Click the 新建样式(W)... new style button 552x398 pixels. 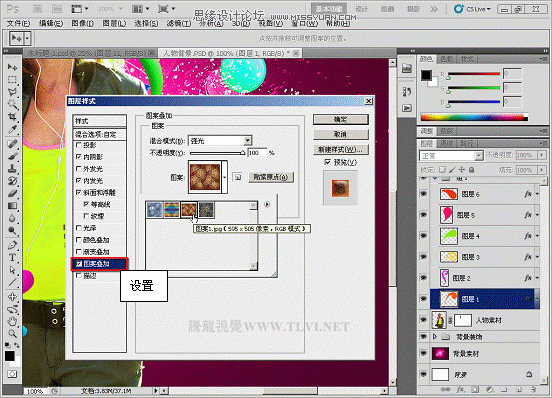[x=340, y=150]
